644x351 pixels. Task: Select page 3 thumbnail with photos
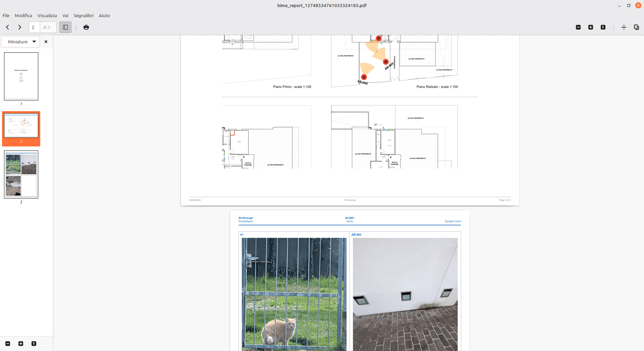pyautogui.click(x=21, y=174)
